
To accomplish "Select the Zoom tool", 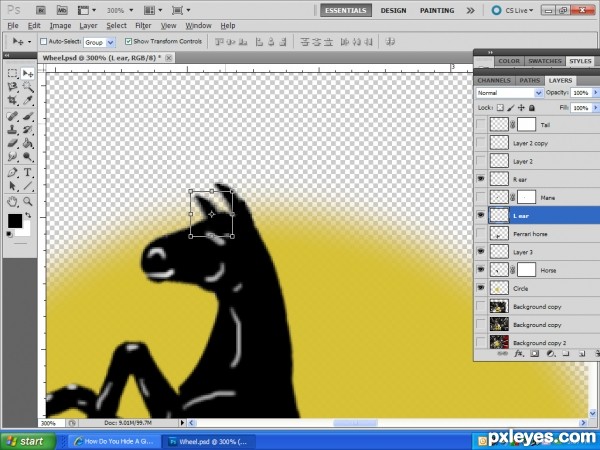I will (28, 201).
